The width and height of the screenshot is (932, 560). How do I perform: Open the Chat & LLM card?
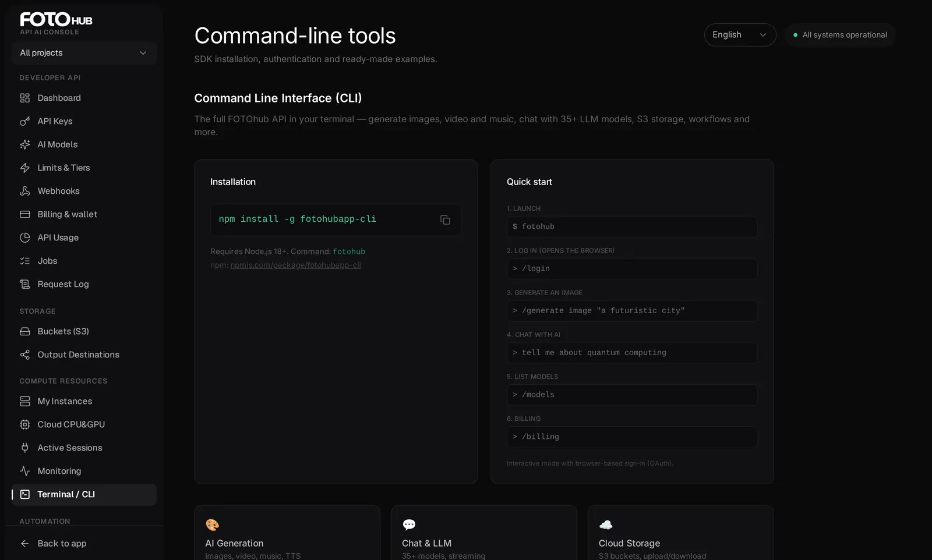484,533
